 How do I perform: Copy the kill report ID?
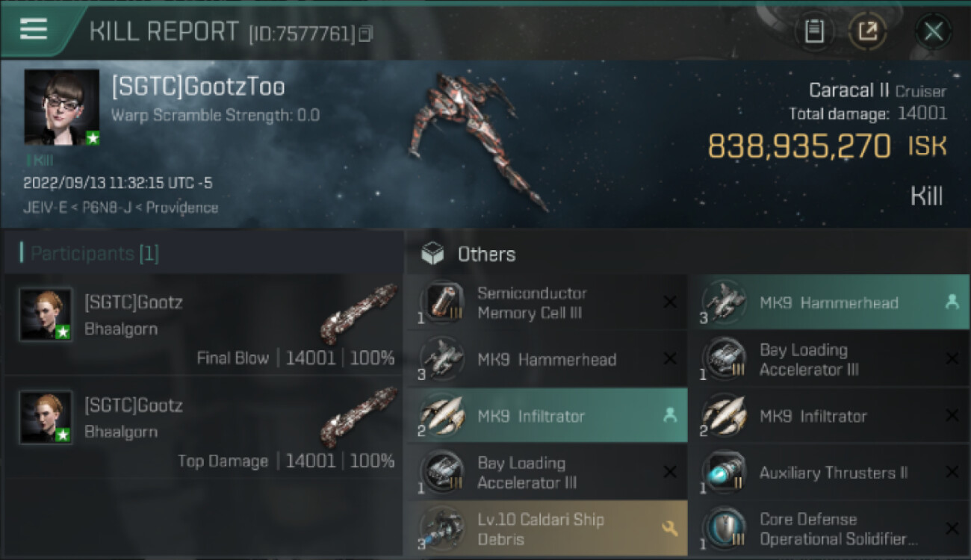pos(365,34)
